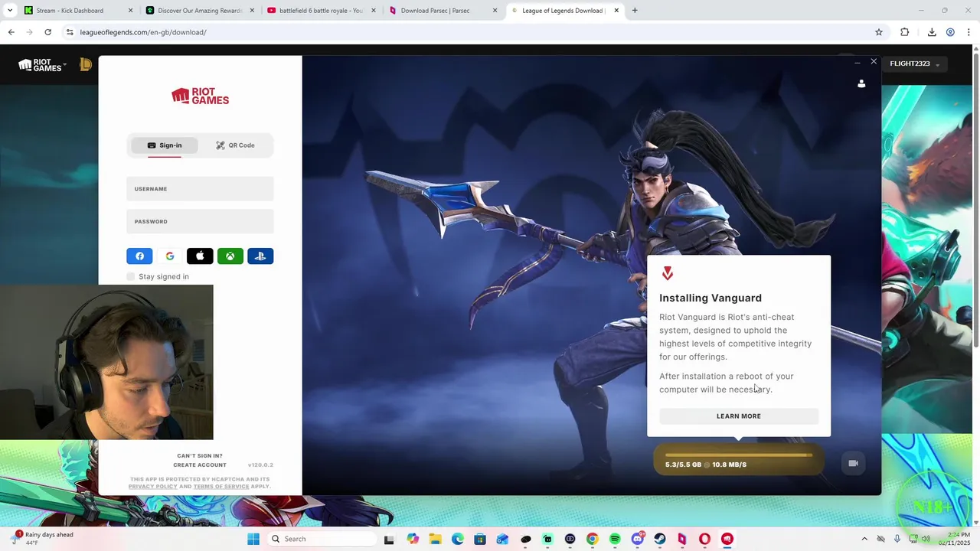The image size is (980, 551).
Task: Open Microsoft Store from taskbar
Action: point(480,539)
